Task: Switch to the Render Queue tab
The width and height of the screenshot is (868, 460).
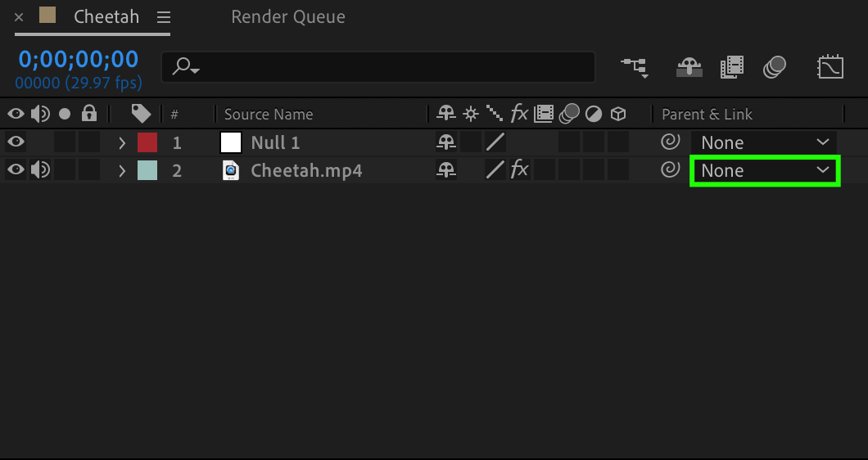Action: 288,17
